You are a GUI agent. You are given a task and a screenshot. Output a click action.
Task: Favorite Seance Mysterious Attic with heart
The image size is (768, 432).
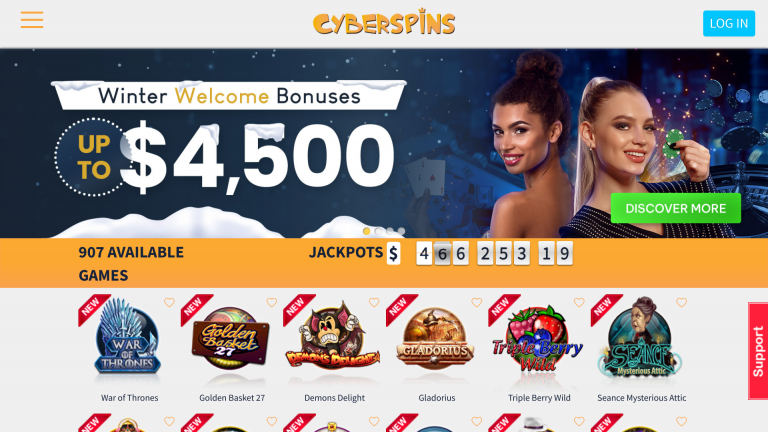click(681, 303)
